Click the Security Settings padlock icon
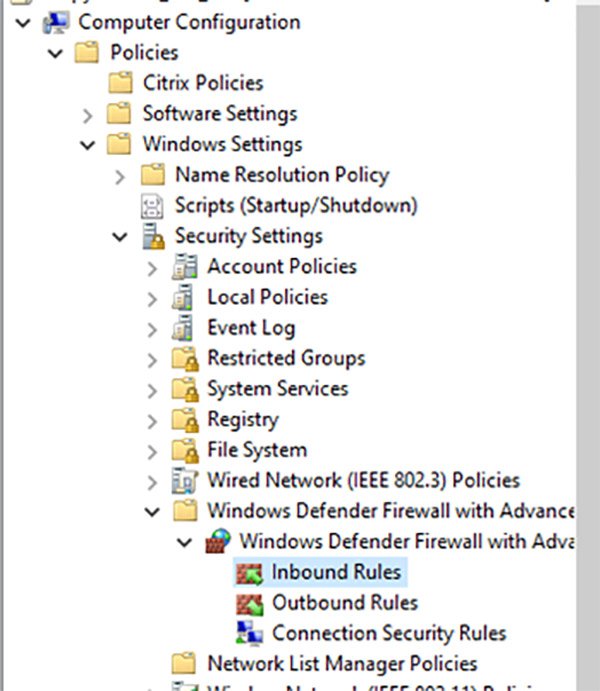 152,236
